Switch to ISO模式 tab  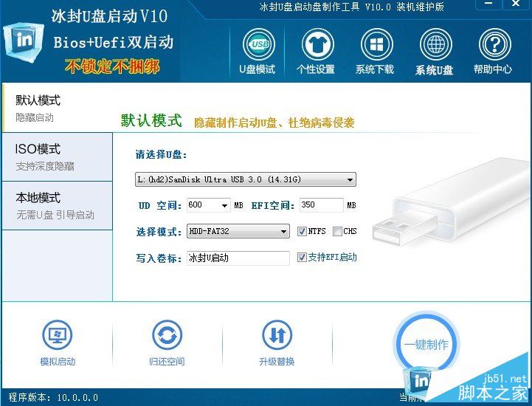point(58,156)
